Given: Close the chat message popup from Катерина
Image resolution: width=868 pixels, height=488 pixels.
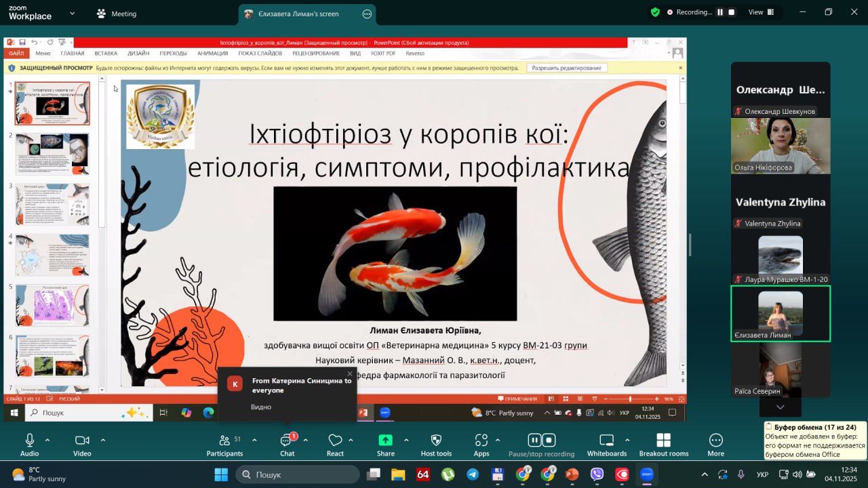Looking at the screenshot, I should (x=350, y=373).
